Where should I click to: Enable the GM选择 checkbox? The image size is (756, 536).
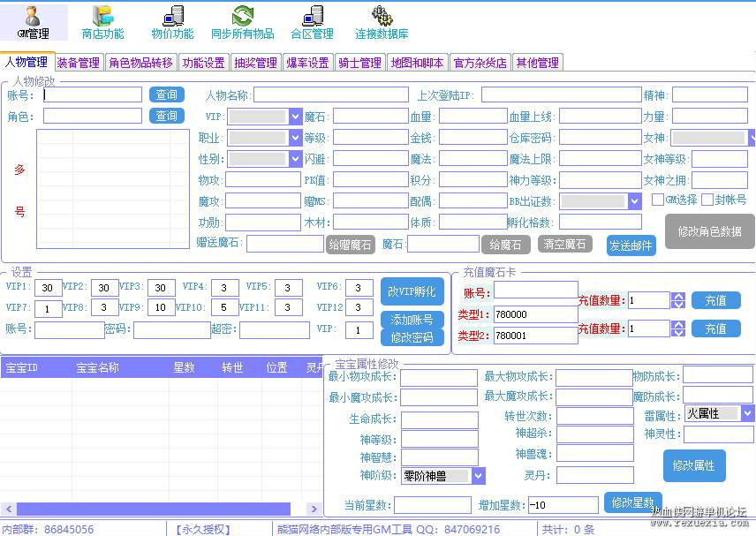tap(657, 200)
